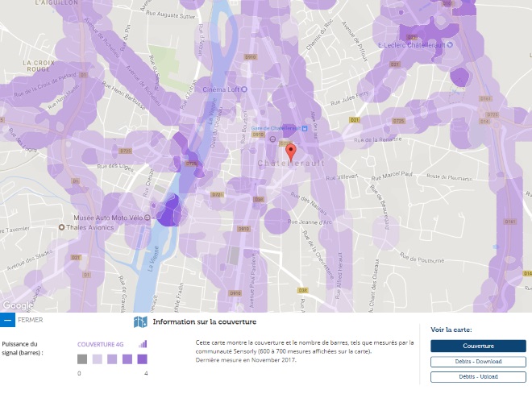Show the Couverture map view
This screenshot has width=532, height=394.
478,346
